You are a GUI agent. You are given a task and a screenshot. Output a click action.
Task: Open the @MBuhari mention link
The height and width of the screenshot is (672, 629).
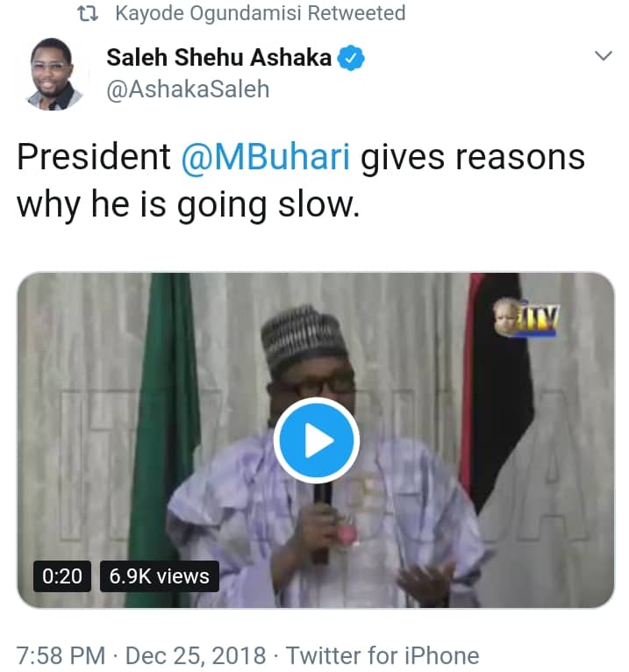pos(266,158)
